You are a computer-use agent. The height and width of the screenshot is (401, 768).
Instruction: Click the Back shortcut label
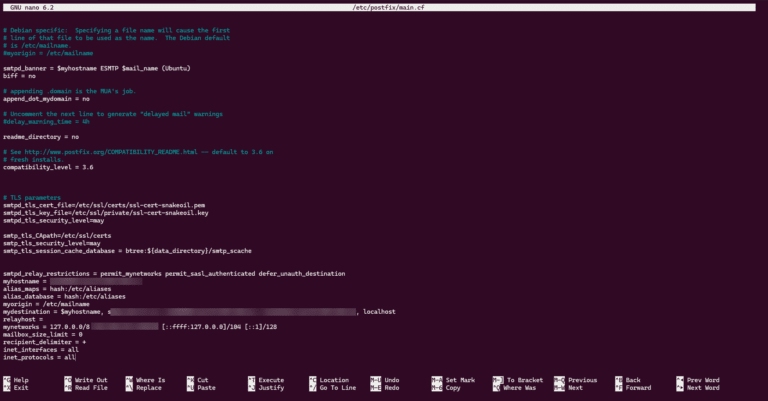[633, 380]
